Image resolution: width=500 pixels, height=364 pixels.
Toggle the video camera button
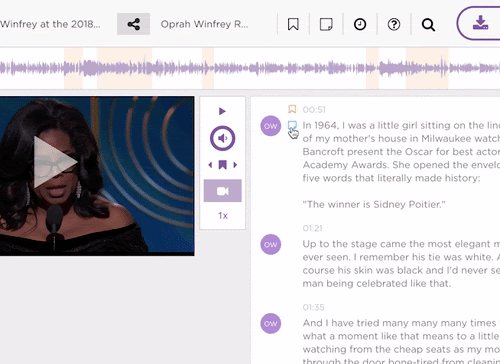(222, 191)
